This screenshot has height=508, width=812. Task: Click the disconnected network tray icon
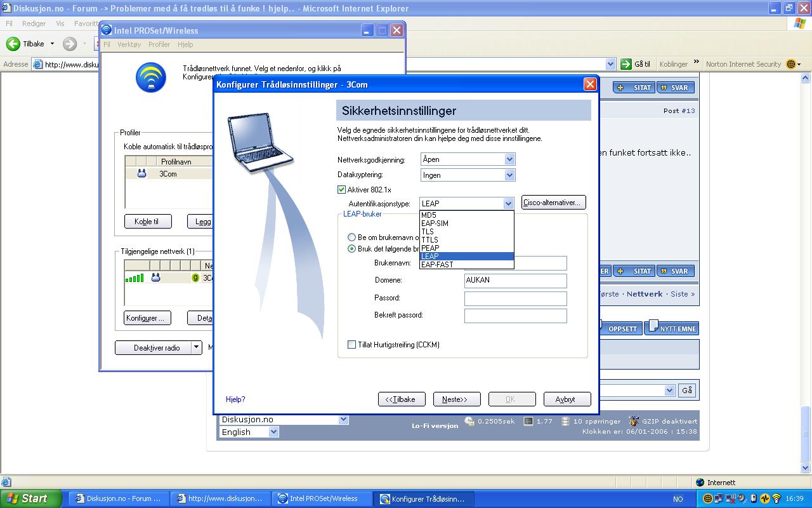tap(731, 498)
